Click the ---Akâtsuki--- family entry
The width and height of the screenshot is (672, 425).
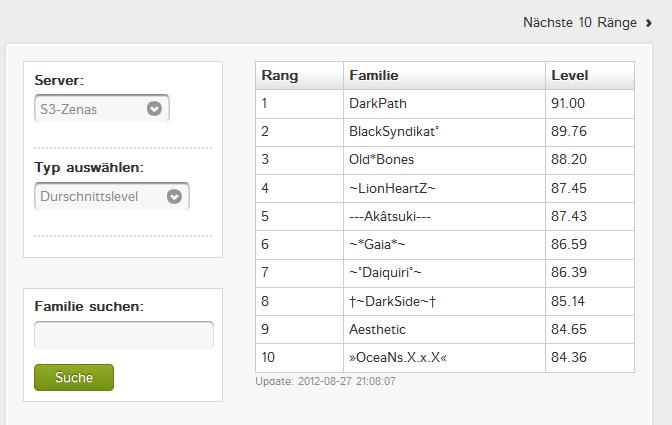pos(390,216)
